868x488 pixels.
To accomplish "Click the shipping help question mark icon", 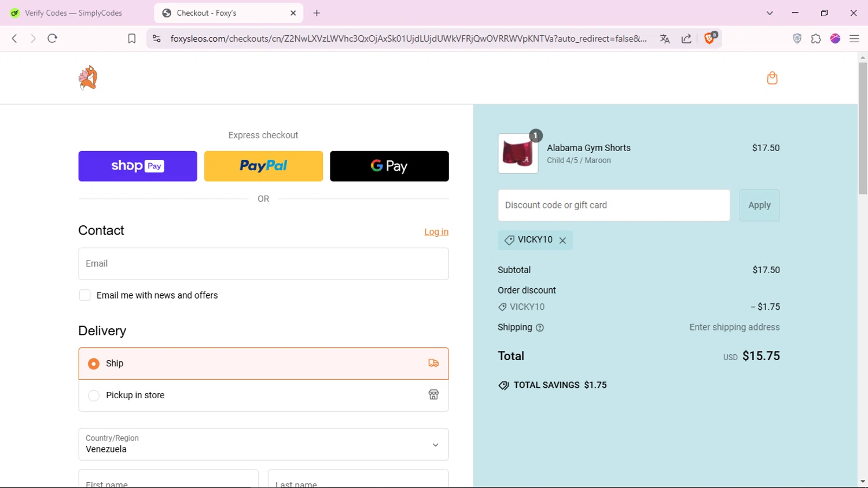I will (540, 328).
